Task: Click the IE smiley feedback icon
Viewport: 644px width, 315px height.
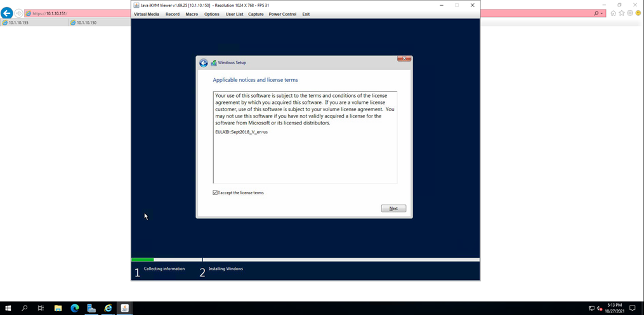Action: point(638,13)
